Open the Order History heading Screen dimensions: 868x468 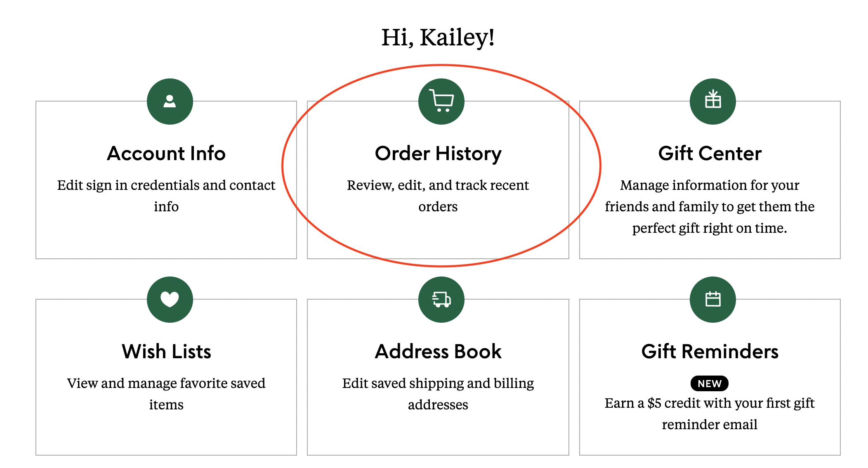coord(438,154)
